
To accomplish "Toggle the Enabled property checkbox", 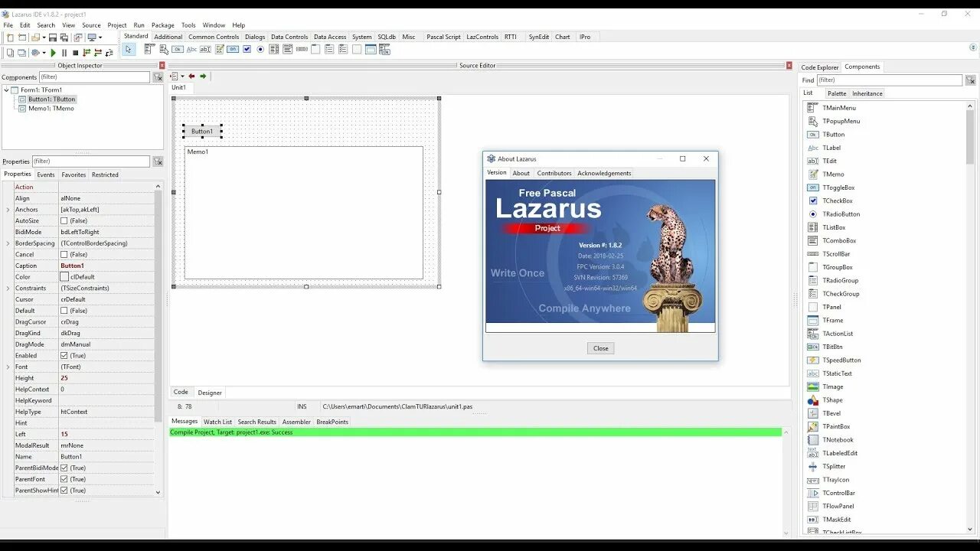I will 64,356.
